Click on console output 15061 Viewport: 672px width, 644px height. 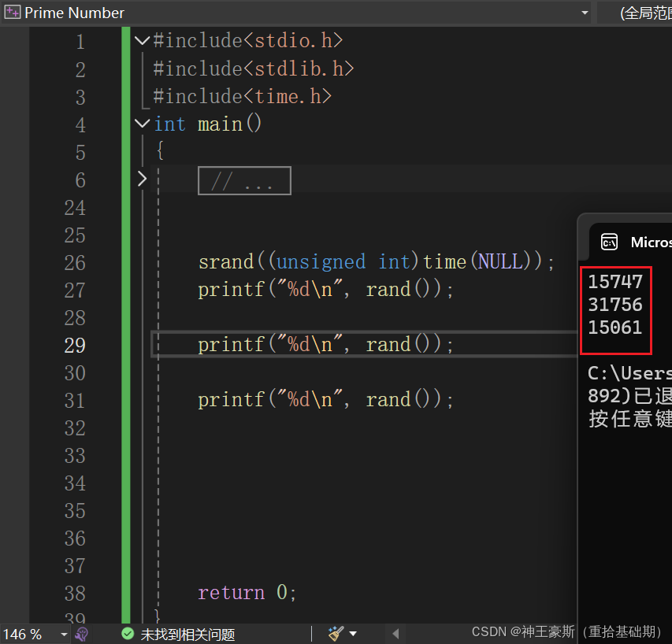click(615, 328)
